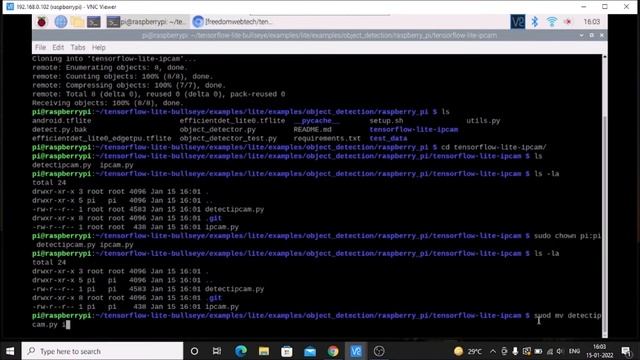The image size is (640, 360).
Task: Click '__pycache__' directory in ls output
Action: (316, 120)
